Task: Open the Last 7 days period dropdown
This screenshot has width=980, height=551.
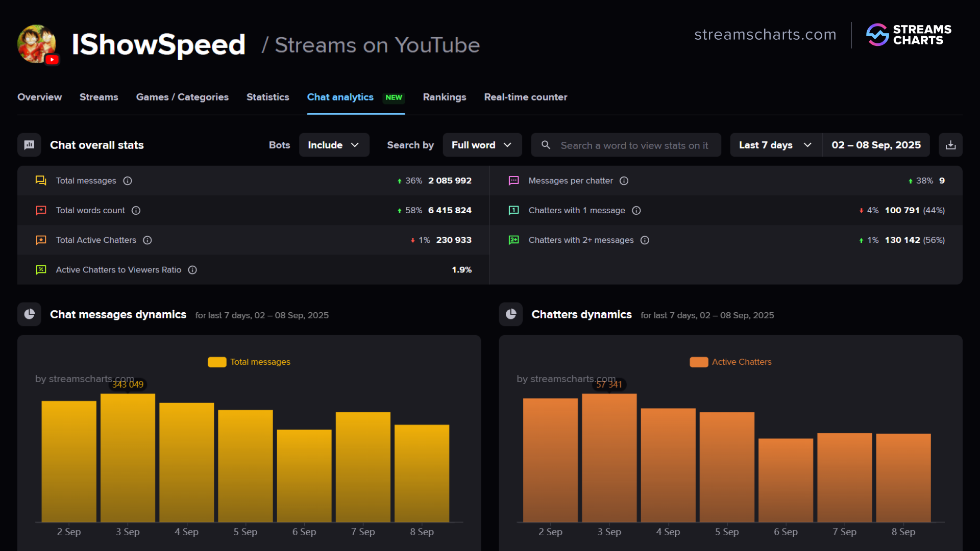Action: coord(775,145)
